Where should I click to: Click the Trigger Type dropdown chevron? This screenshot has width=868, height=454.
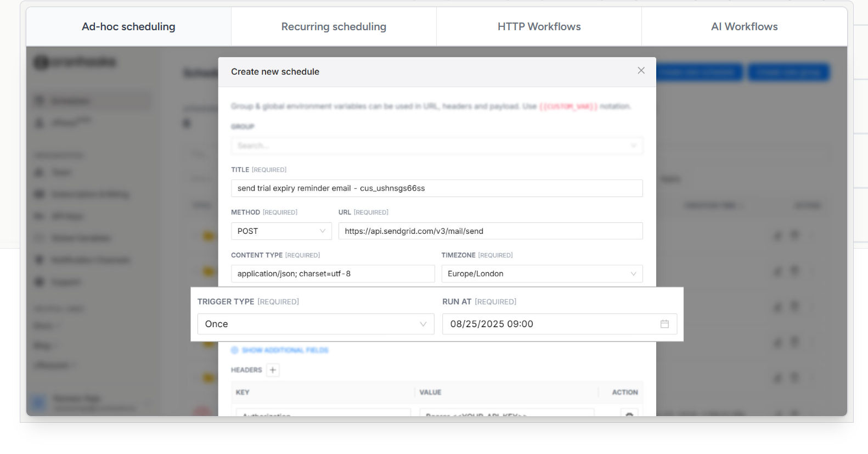(x=423, y=324)
